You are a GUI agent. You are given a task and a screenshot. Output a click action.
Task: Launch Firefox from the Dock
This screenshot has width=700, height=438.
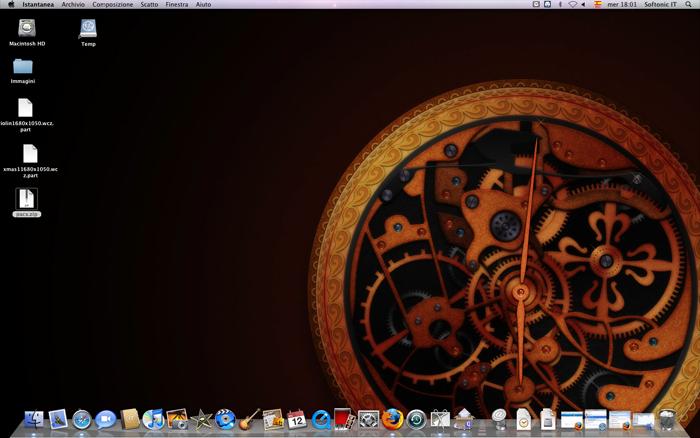(x=392, y=420)
